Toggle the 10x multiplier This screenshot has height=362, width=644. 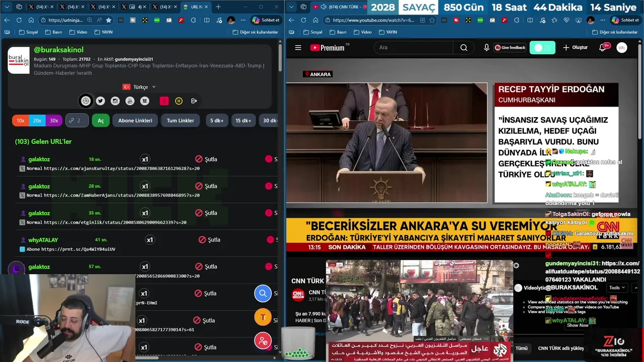coord(21,121)
